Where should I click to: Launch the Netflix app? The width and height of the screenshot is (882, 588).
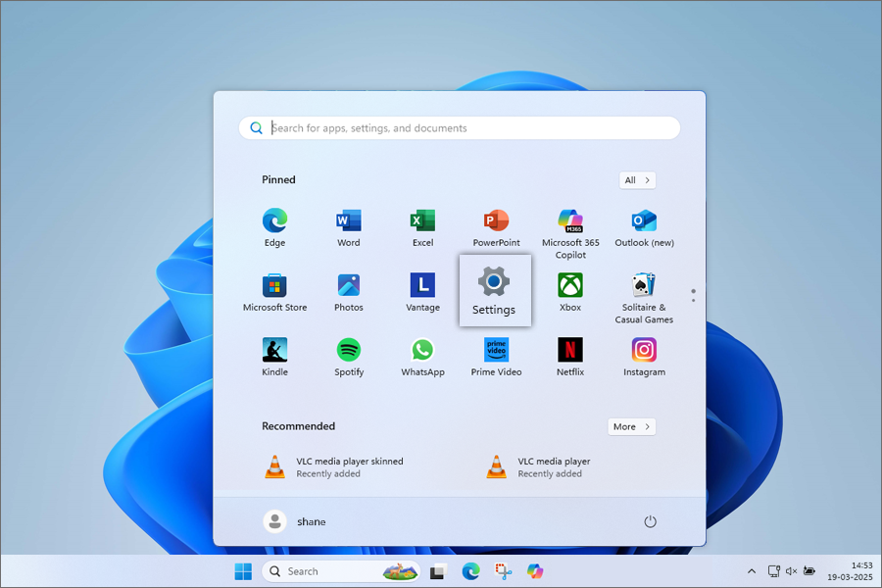tap(570, 351)
